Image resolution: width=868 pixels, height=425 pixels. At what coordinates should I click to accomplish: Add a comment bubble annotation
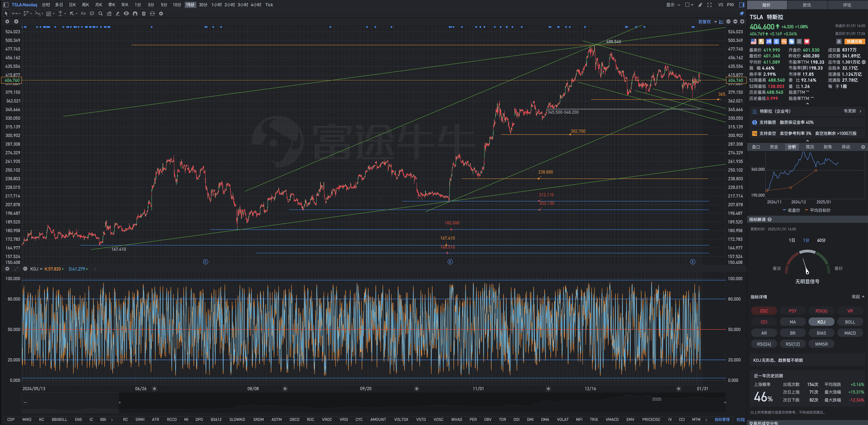click(x=92, y=13)
